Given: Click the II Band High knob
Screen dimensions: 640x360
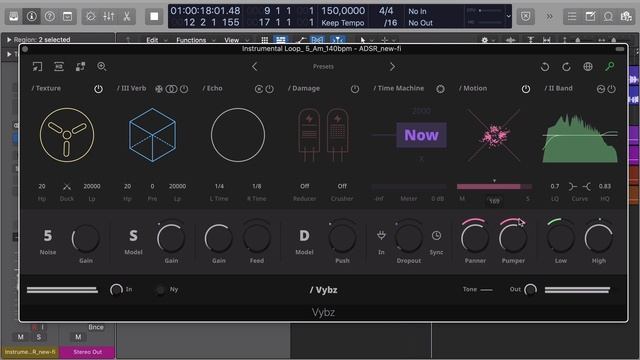Looking at the screenshot, I should coord(599,238).
